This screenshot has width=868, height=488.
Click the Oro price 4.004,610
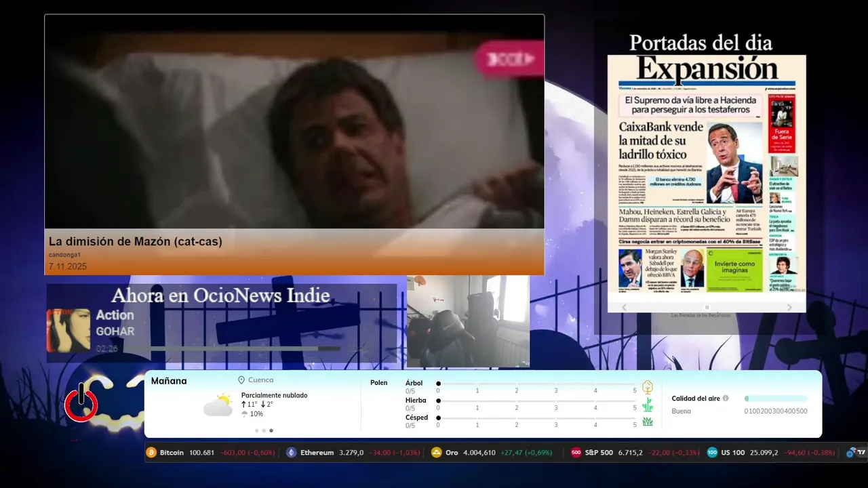(479, 453)
